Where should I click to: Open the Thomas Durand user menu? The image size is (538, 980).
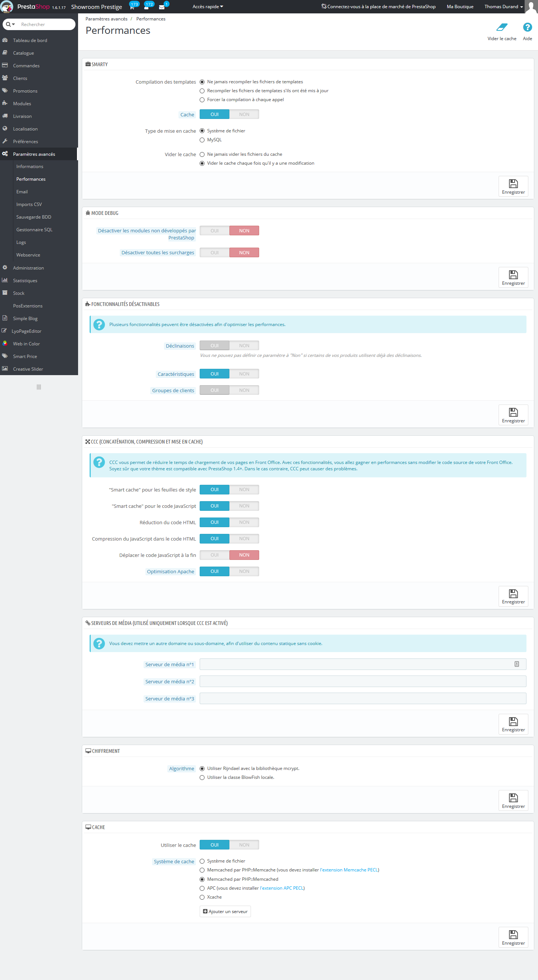(x=503, y=6)
